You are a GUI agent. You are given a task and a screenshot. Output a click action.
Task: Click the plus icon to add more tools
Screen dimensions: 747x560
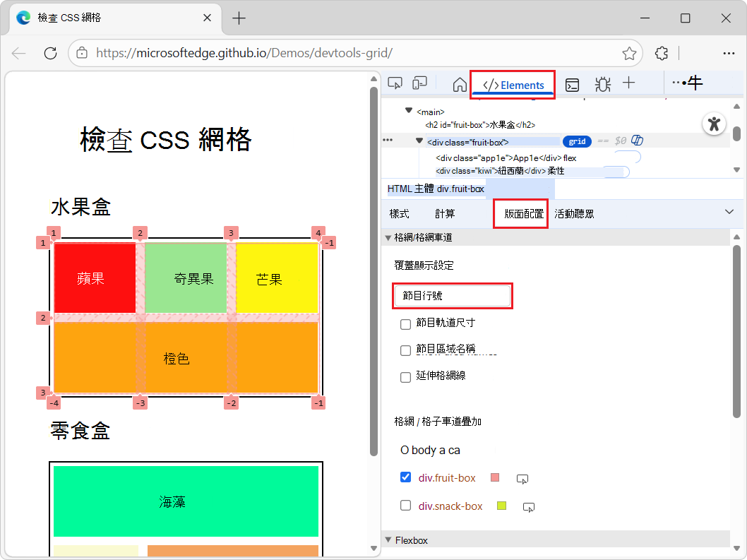[x=628, y=84]
